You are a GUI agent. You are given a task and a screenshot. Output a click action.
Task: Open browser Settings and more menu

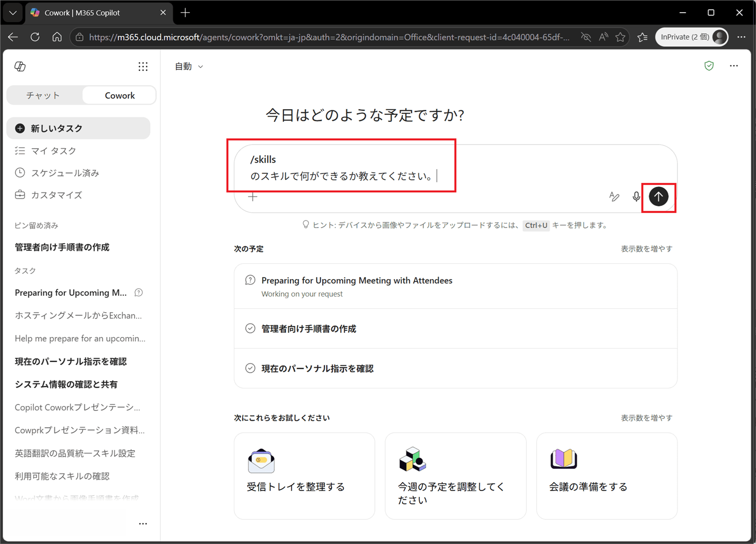[x=741, y=37]
